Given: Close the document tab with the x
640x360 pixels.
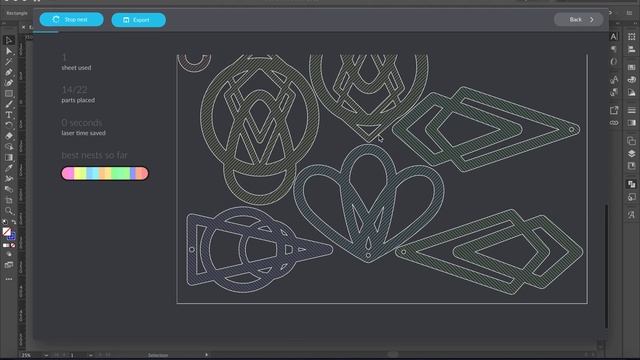Looking at the screenshot, I should tap(23, 27).
